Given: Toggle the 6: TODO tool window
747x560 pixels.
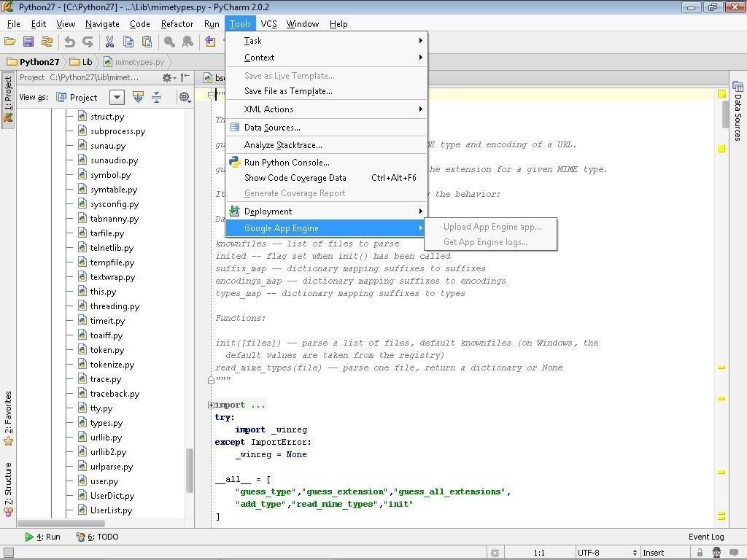Looking at the screenshot, I should click(x=97, y=537).
